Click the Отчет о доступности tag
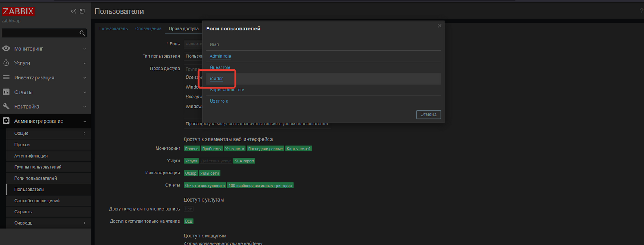The height and width of the screenshot is (245, 644). point(205,186)
